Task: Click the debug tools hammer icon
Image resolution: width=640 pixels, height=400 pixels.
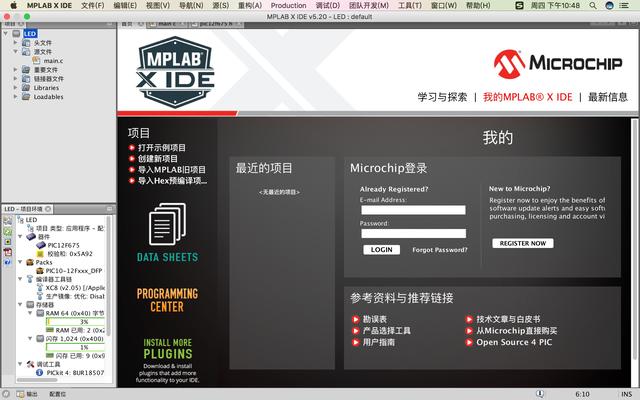Action: point(30,364)
